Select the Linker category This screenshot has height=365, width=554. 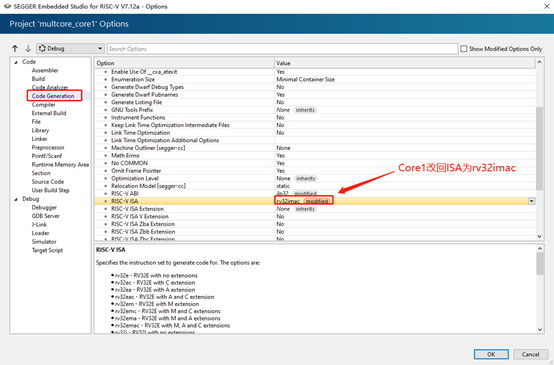(39, 139)
